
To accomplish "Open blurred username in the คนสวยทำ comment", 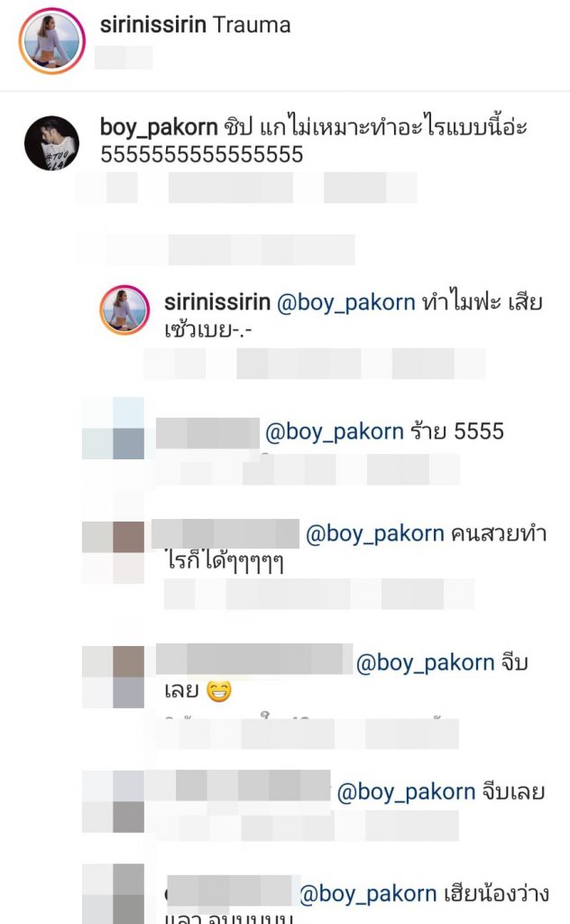I will coord(225,534).
